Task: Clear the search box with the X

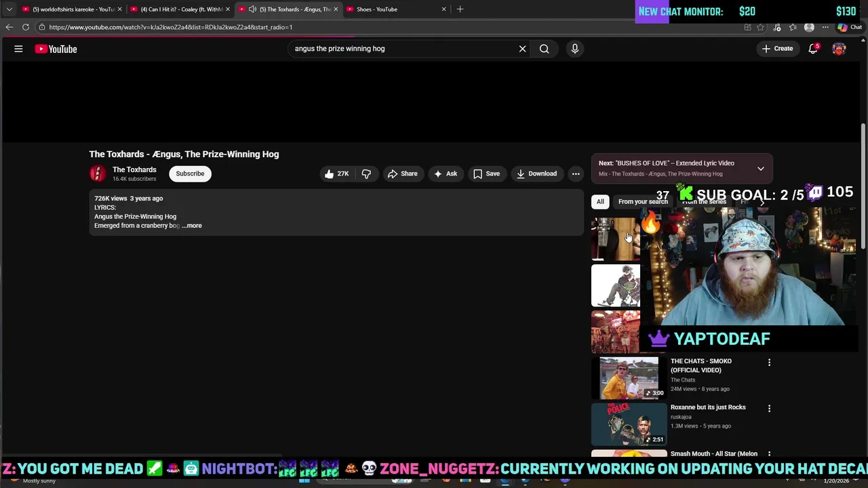Action: pyautogui.click(x=522, y=49)
